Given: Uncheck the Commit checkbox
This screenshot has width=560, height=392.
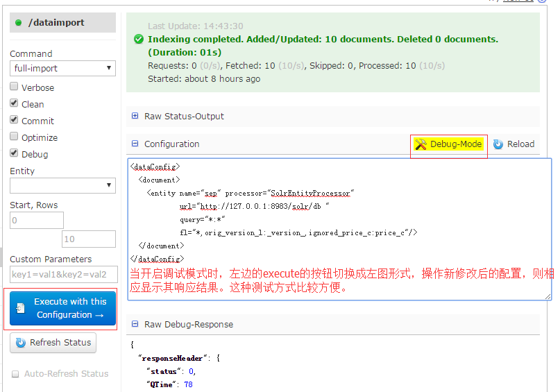Looking at the screenshot, I should pyautogui.click(x=14, y=119).
